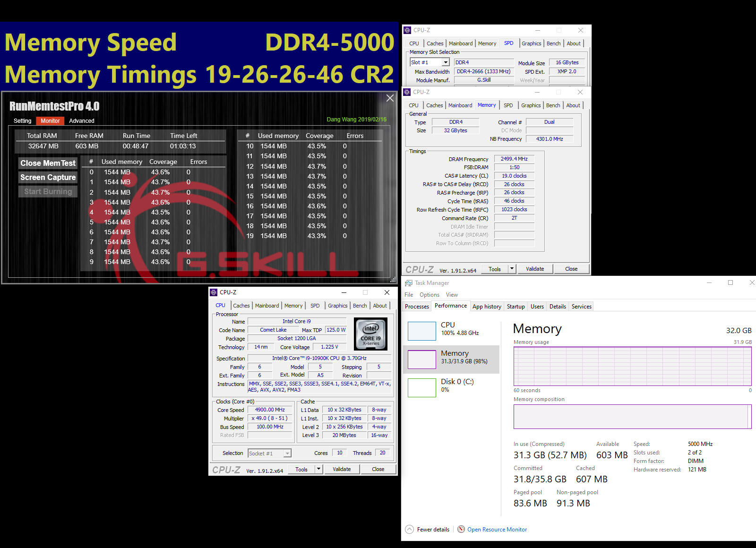Click the CPU-Z icon in the SPD window title bar
Viewport: 756px width, 548px height.
coord(407,30)
